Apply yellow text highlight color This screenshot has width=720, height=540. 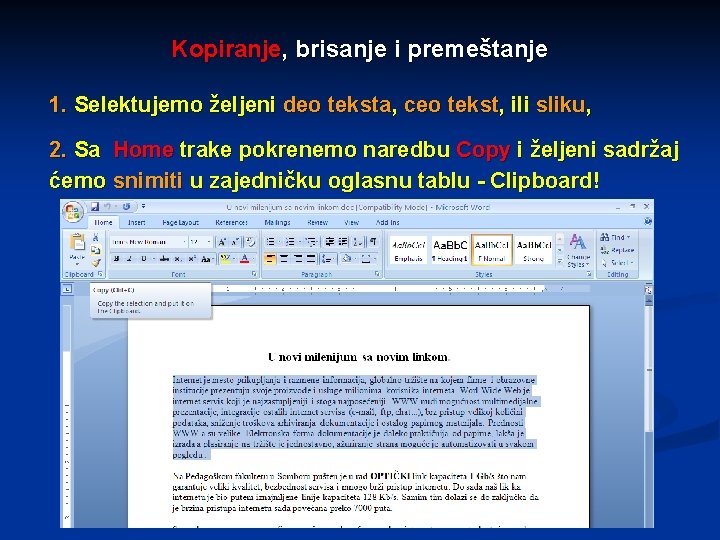coord(225,259)
